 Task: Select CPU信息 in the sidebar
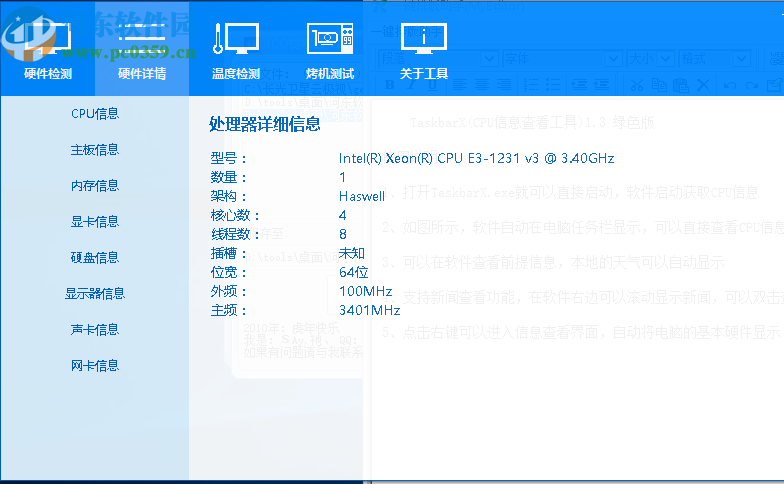pos(95,114)
